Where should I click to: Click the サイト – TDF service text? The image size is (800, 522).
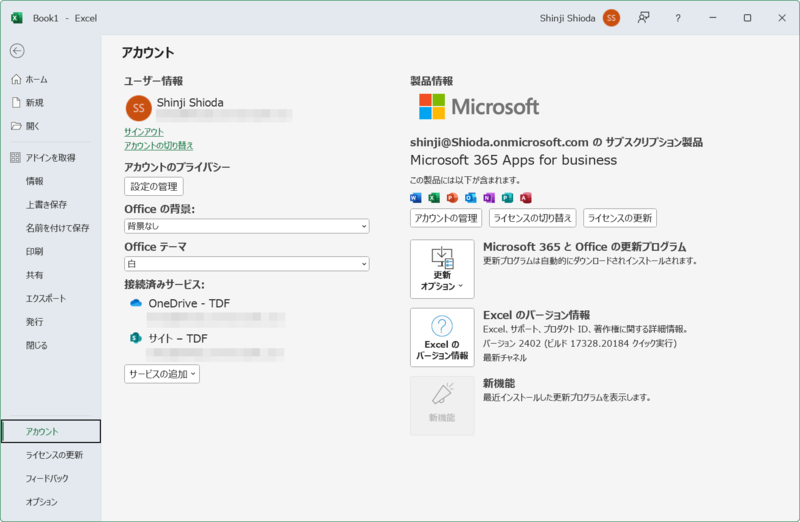[x=178, y=338]
